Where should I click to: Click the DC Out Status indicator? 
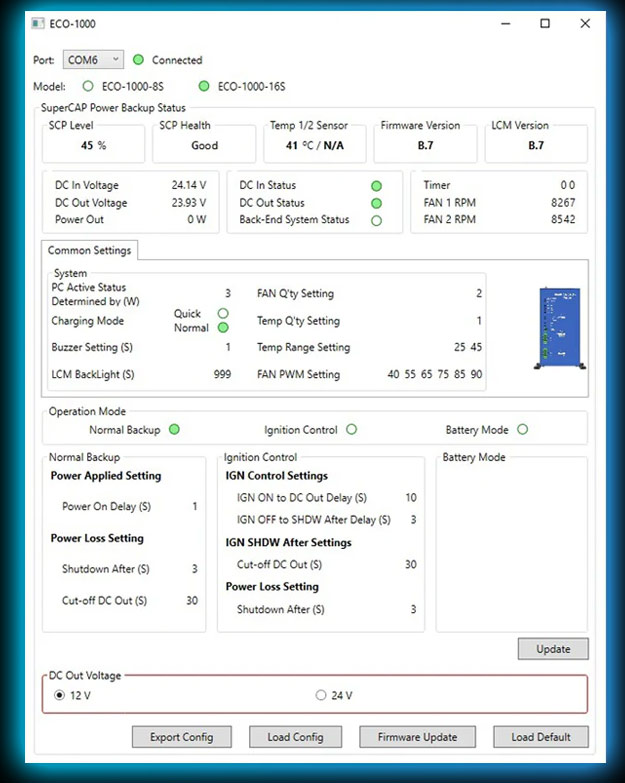tap(376, 203)
